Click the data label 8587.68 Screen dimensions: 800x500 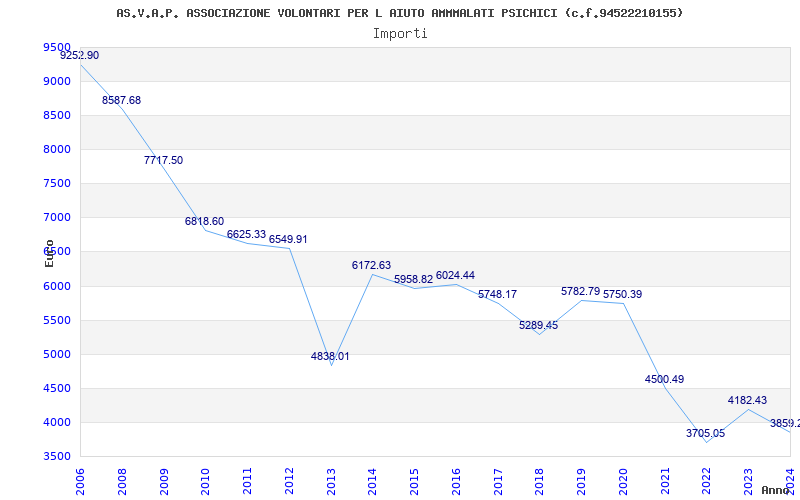[x=121, y=100]
